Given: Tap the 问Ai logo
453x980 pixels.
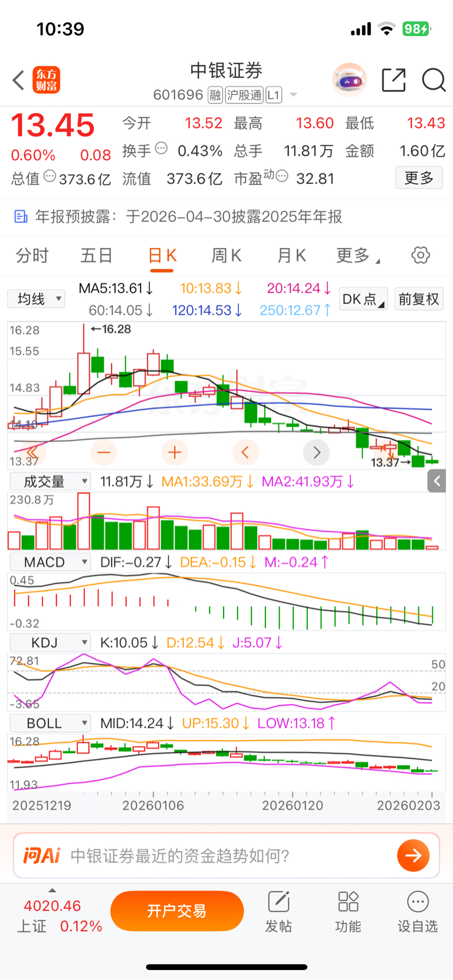Looking at the screenshot, I should (x=42, y=855).
